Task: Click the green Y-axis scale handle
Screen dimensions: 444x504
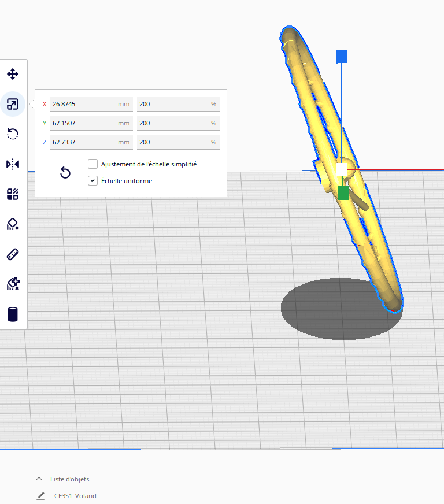Action: coord(343,193)
